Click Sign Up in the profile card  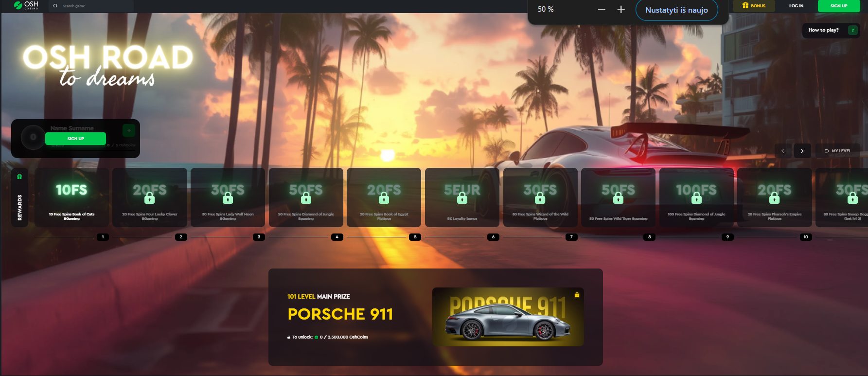[x=75, y=139]
